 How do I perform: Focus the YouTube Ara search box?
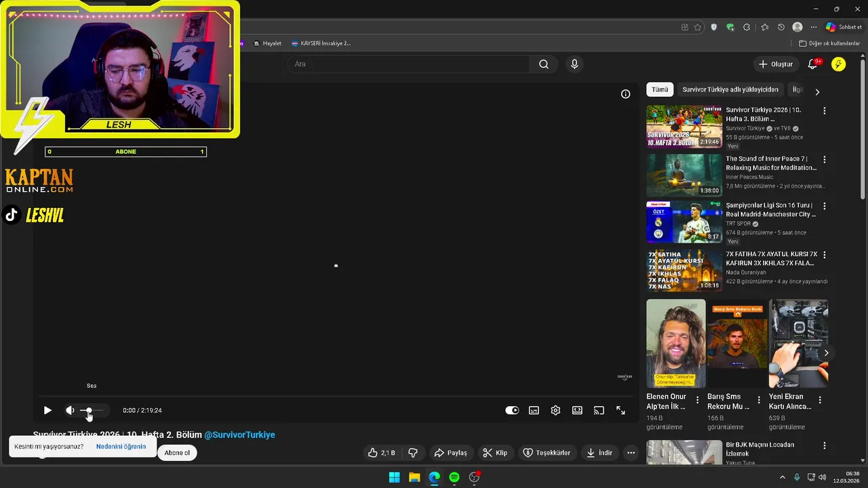[x=409, y=64]
